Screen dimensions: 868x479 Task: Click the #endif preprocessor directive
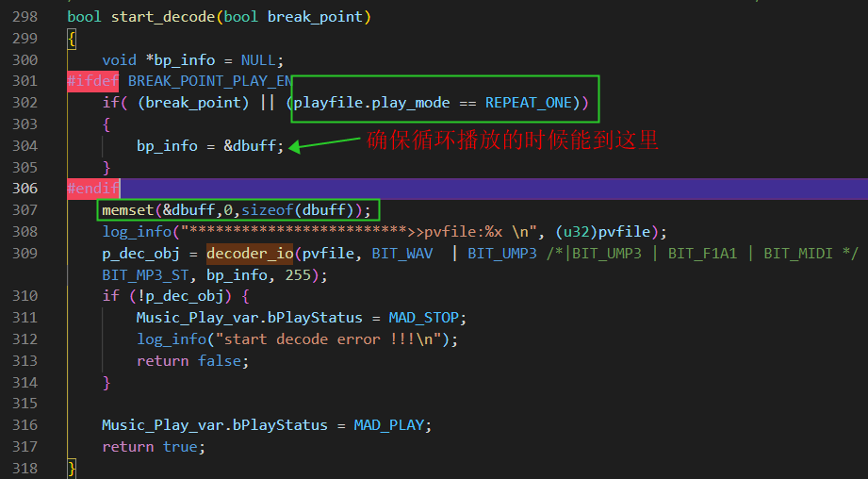(x=93, y=189)
